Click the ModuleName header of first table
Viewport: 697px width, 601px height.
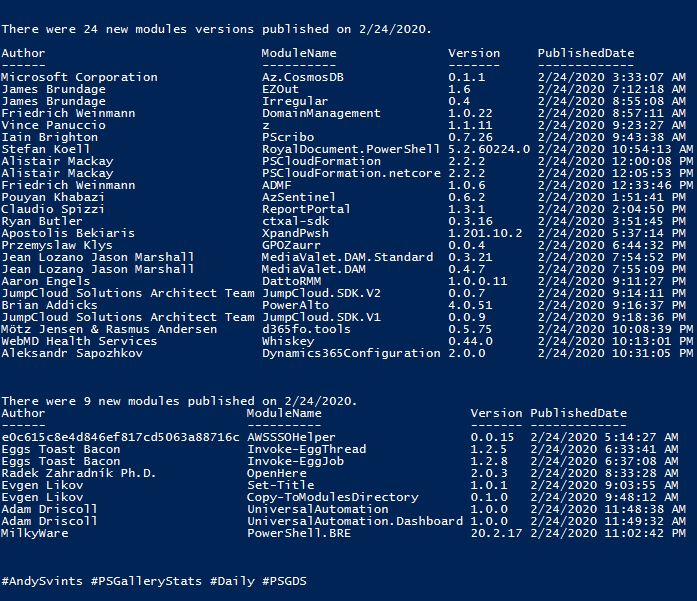pyautogui.click(x=299, y=53)
